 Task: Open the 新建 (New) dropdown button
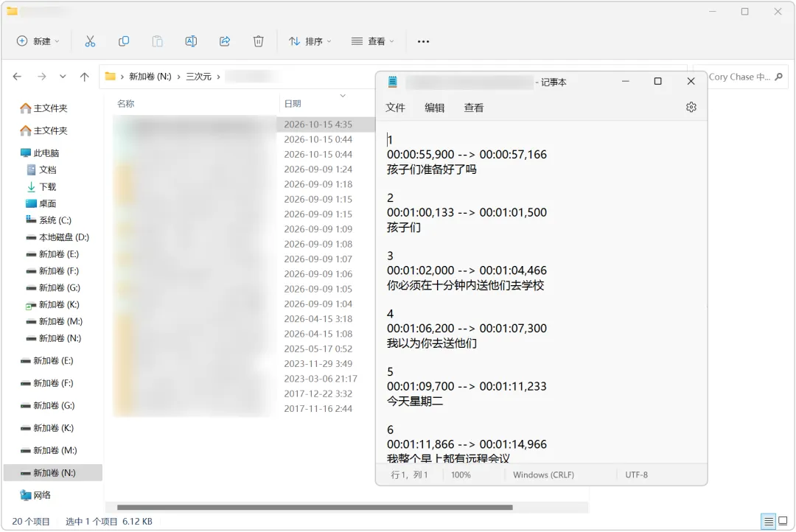point(38,41)
